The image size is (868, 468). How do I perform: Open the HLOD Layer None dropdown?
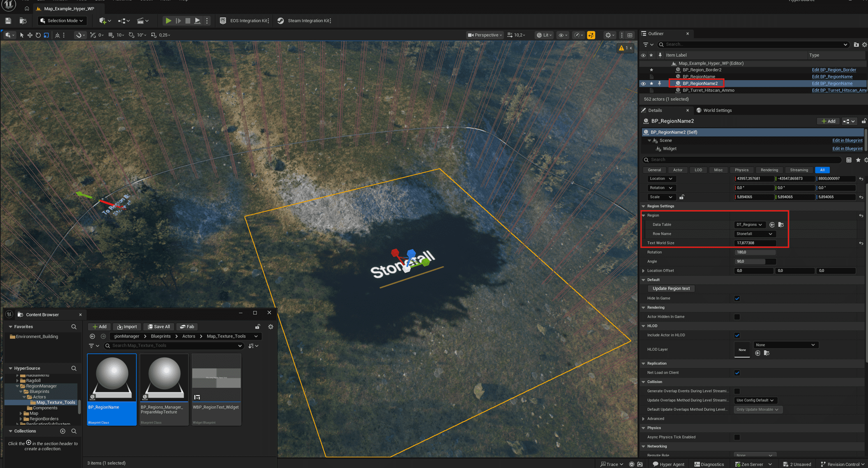[785, 345]
